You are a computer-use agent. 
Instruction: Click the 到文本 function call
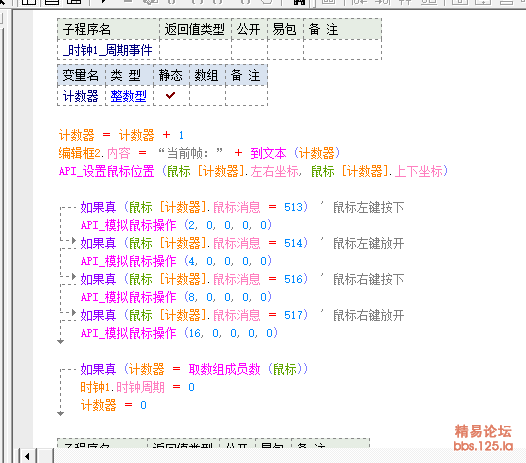tap(268, 153)
